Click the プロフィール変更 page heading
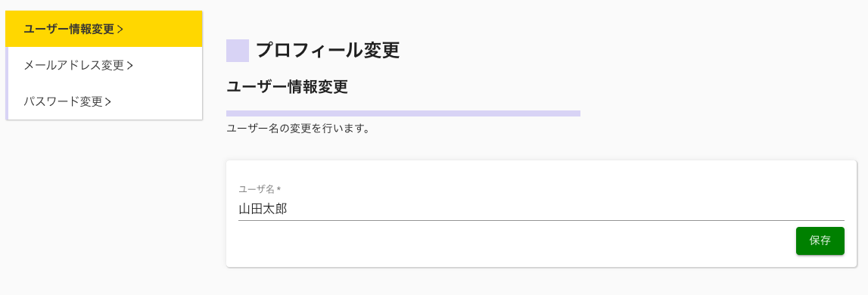 coord(328,51)
